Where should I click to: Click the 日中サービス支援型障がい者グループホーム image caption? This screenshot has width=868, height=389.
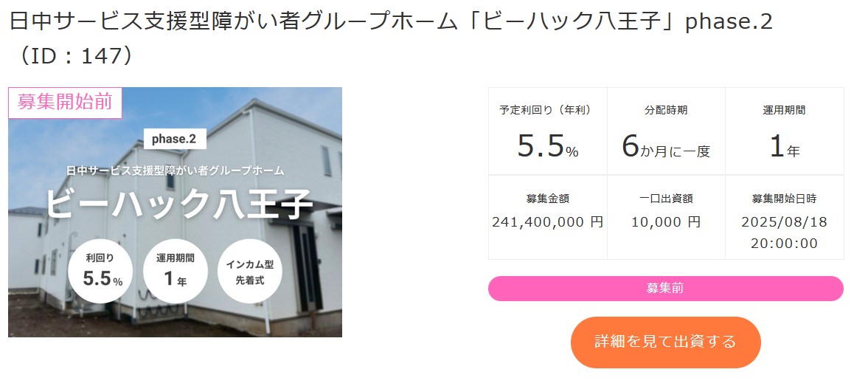[x=175, y=171]
